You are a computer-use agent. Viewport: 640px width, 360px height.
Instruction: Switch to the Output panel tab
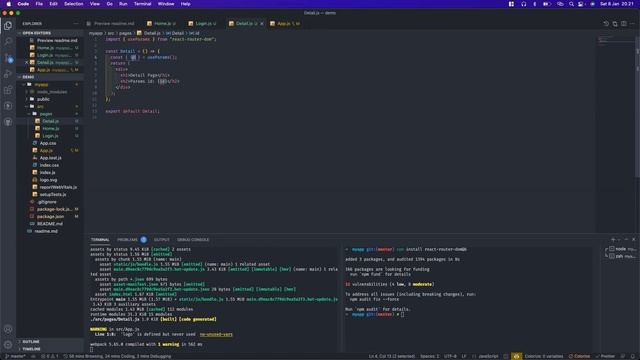162,240
